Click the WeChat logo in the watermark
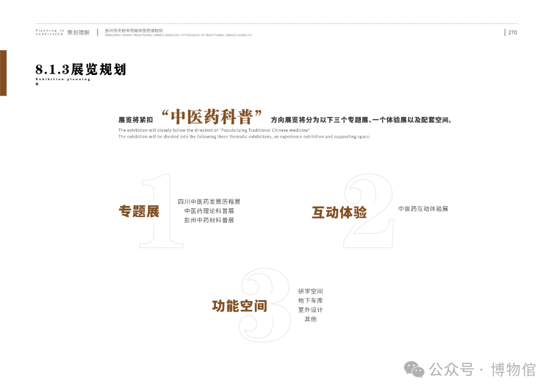This screenshot has height=392, width=554. [x=414, y=369]
